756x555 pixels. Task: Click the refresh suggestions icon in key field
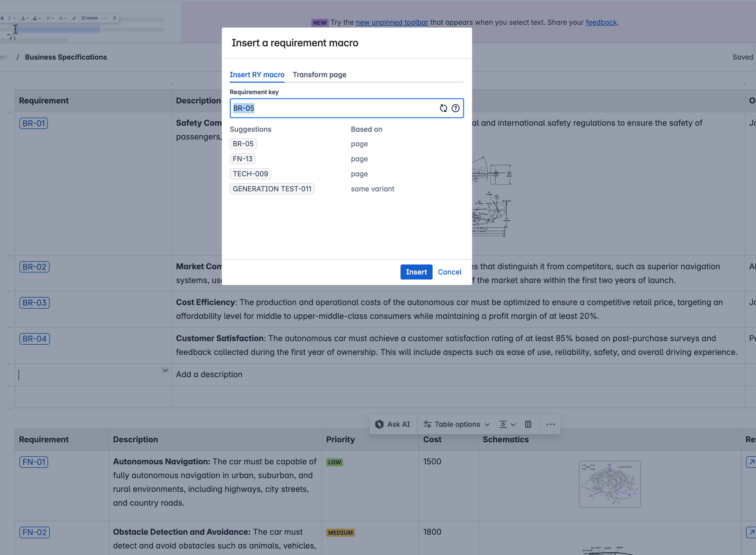443,108
